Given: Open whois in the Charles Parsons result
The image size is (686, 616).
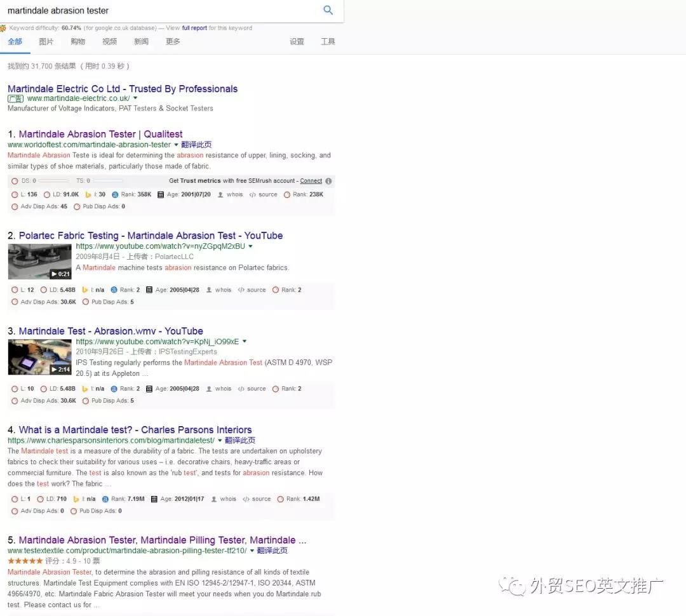Looking at the screenshot, I should tap(224, 499).
